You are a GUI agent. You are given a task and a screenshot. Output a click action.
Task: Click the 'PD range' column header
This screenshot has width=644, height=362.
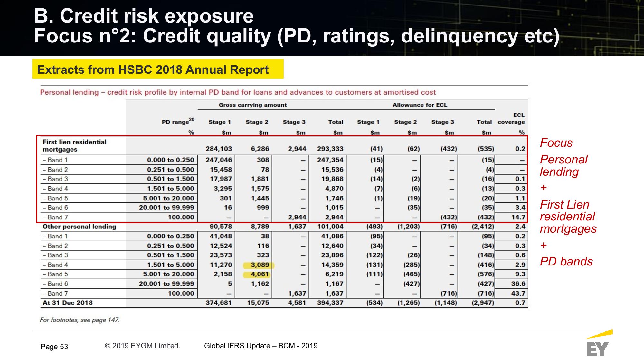tap(178, 121)
